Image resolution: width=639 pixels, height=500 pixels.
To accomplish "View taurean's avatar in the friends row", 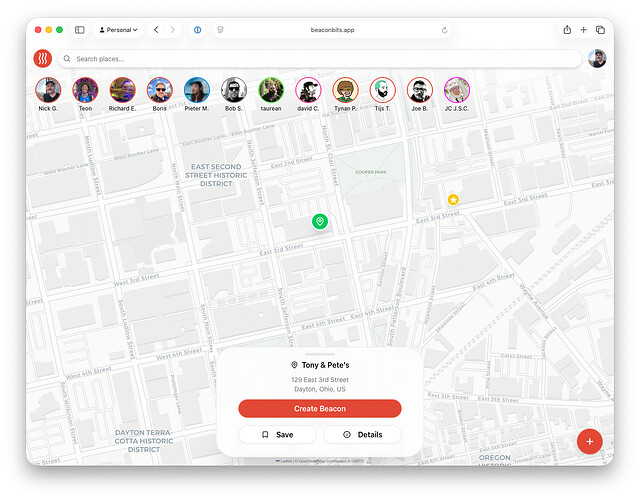I will coord(271,90).
